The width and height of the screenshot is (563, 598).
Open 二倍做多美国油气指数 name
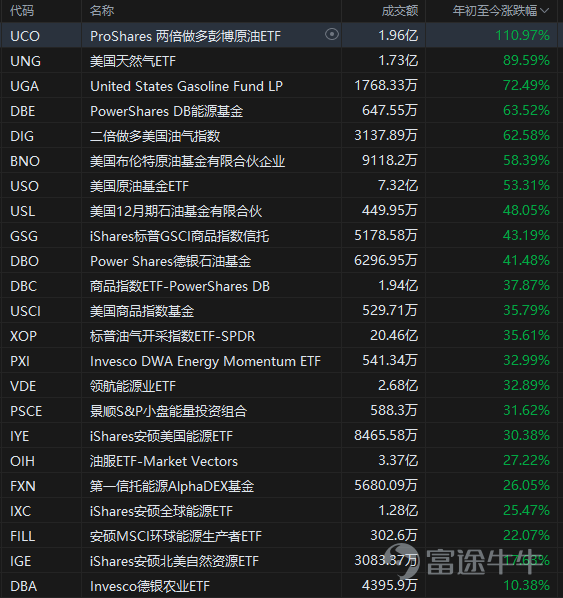[x=155, y=136]
